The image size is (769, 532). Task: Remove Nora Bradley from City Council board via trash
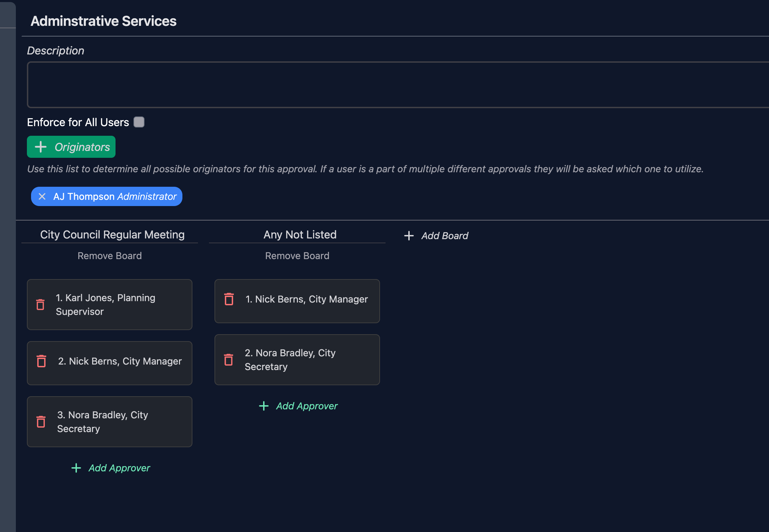(41, 422)
